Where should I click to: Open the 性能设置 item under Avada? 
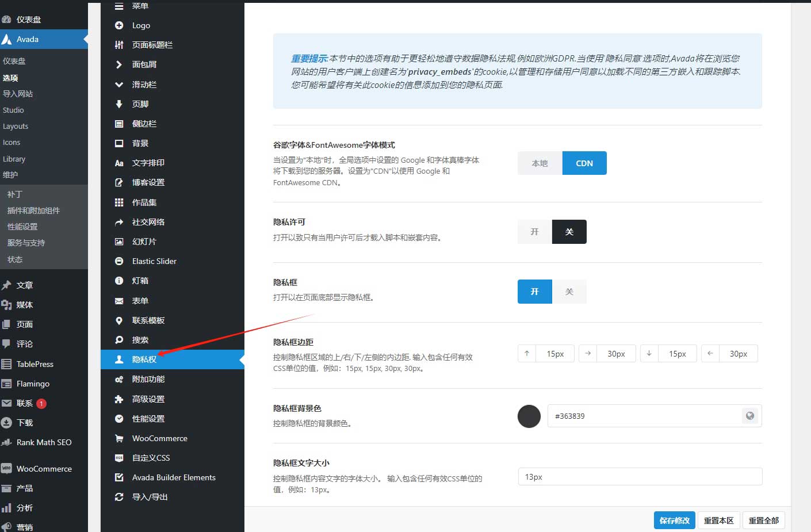pos(148,418)
